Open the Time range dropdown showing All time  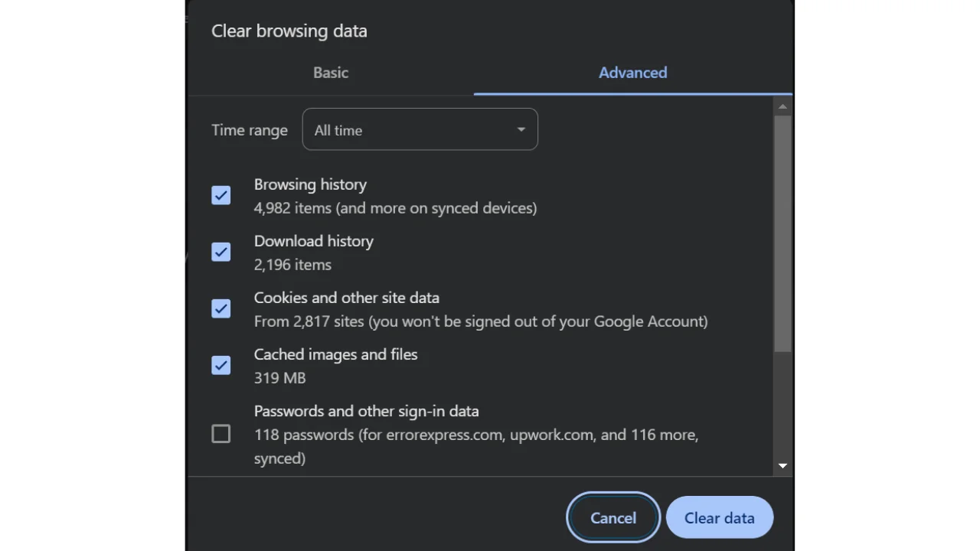[x=420, y=130]
